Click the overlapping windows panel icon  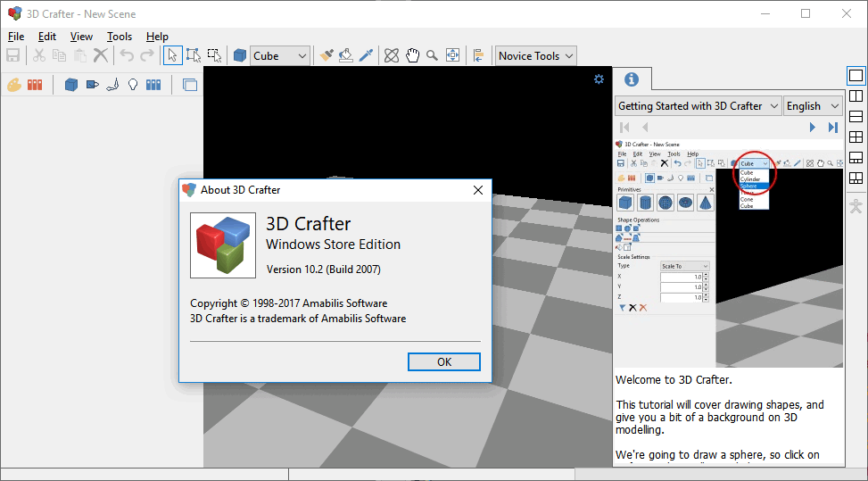click(189, 85)
